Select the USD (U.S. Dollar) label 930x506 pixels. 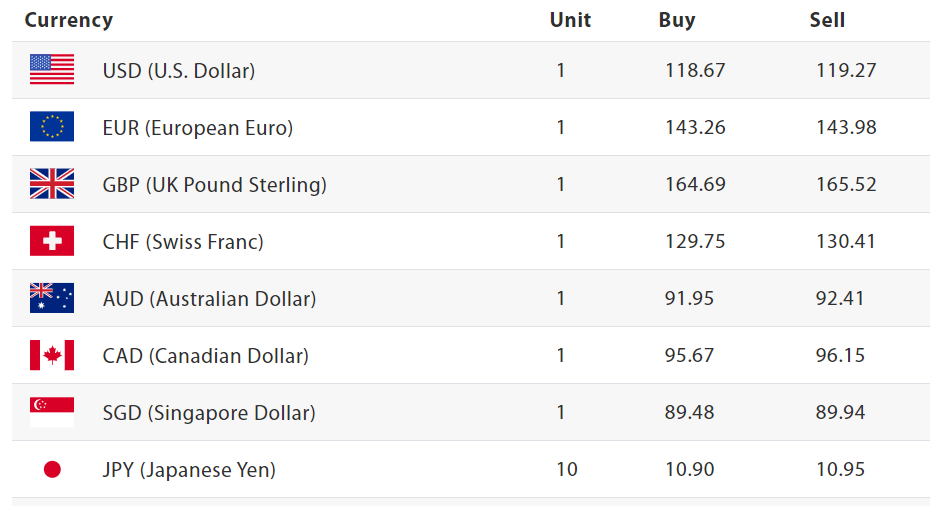178,71
